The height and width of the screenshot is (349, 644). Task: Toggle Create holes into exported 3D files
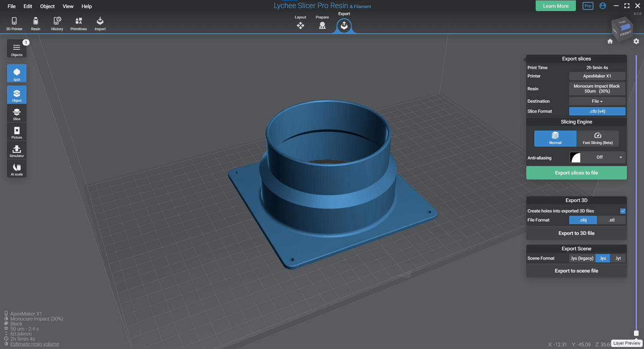click(x=623, y=211)
